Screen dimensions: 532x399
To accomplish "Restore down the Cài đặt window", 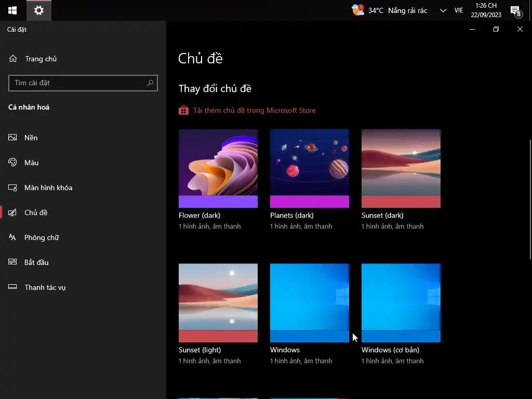I will coord(496,29).
